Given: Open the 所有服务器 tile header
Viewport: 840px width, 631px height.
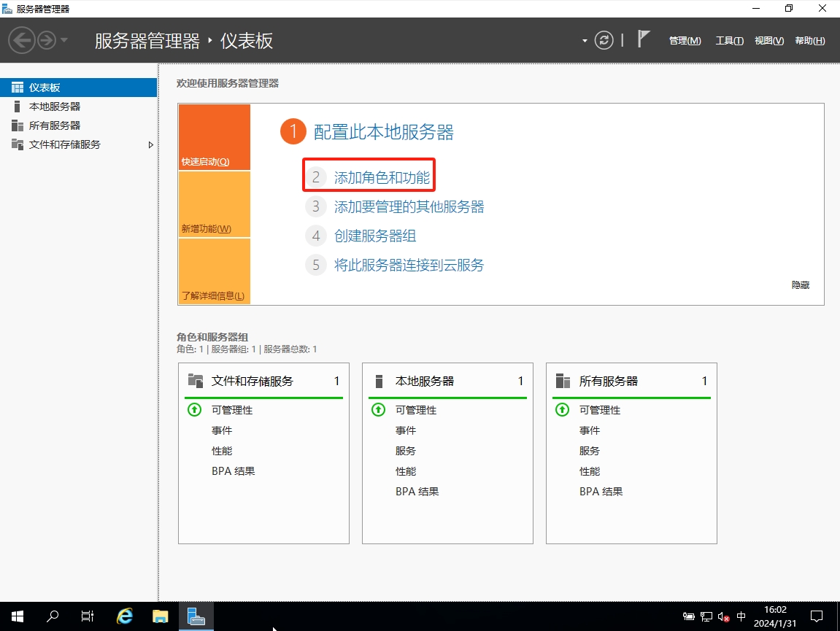Looking at the screenshot, I should click(x=609, y=381).
